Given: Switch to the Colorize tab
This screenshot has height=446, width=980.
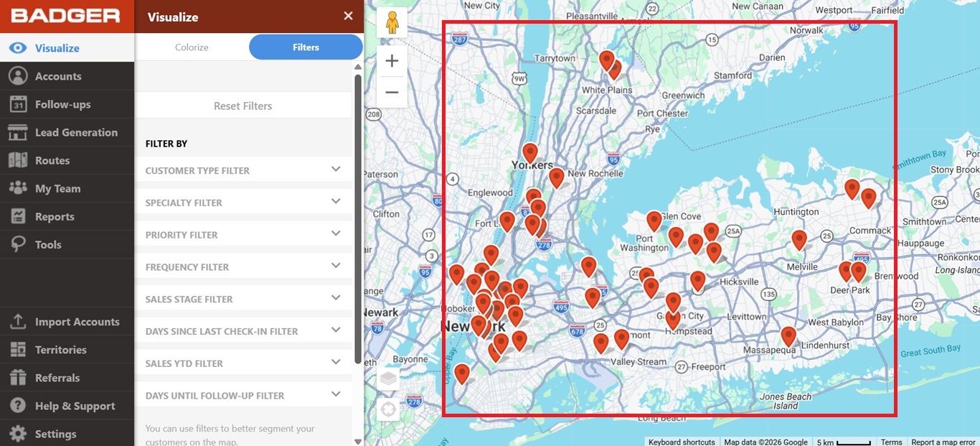Looking at the screenshot, I should [x=192, y=47].
